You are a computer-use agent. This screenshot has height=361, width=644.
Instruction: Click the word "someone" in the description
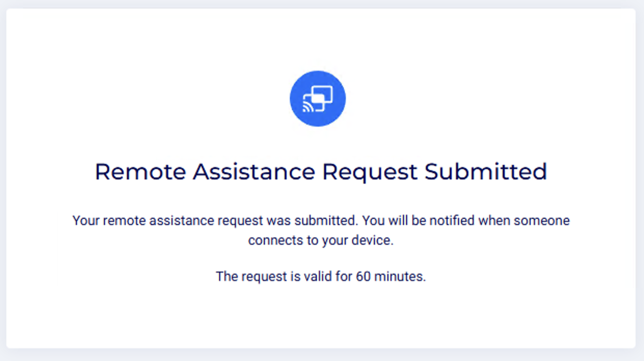click(x=542, y=220)
